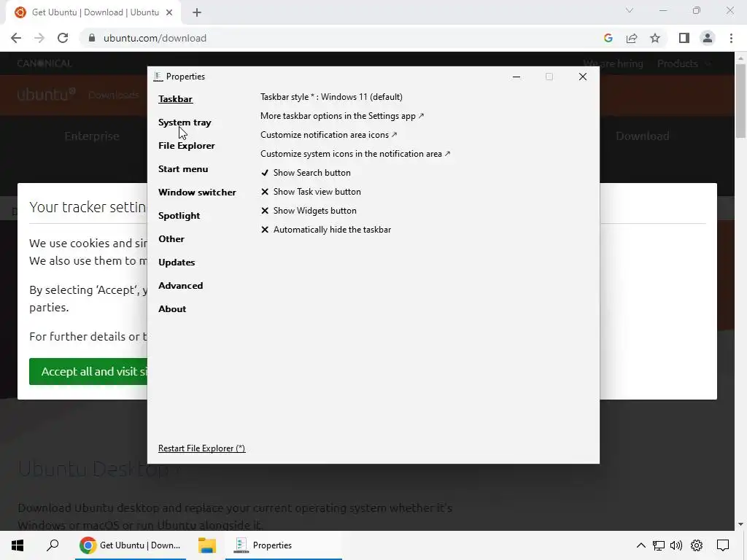Enable Show Widgets button option
The height and width of the screenshot is (560, 747).
[309, 211]
